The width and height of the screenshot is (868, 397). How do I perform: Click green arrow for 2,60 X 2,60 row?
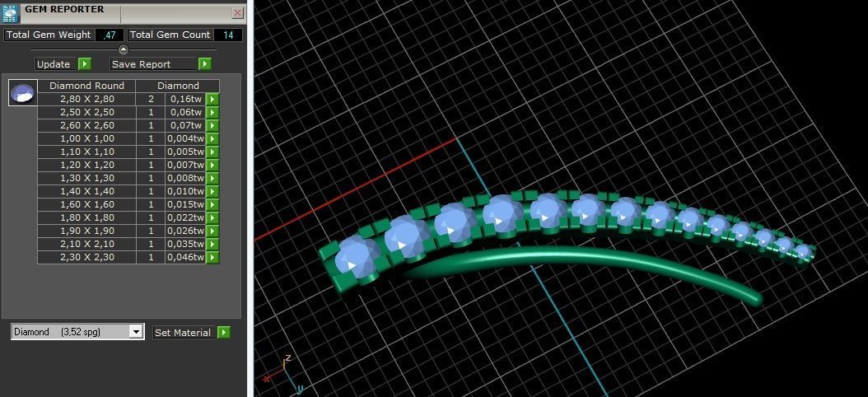coord(212,126)
